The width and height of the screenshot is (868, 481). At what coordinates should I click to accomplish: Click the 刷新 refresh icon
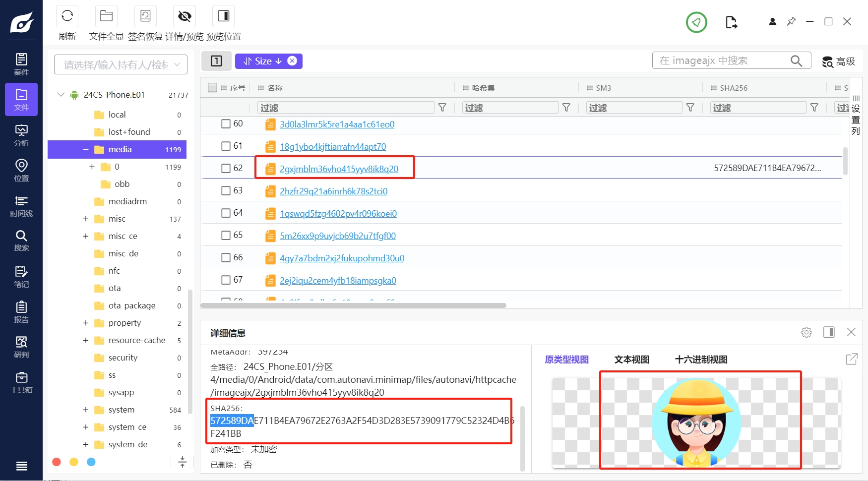coord(67,16)
